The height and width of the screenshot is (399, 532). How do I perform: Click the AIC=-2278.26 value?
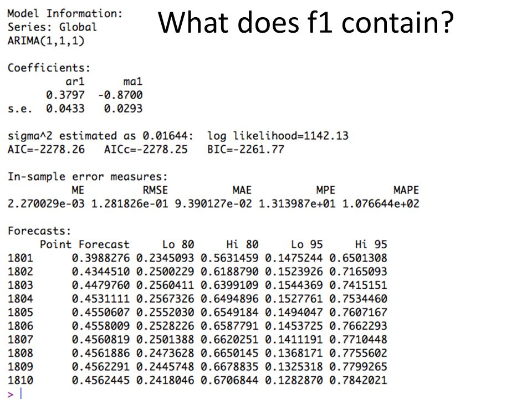tap(46, 149)
